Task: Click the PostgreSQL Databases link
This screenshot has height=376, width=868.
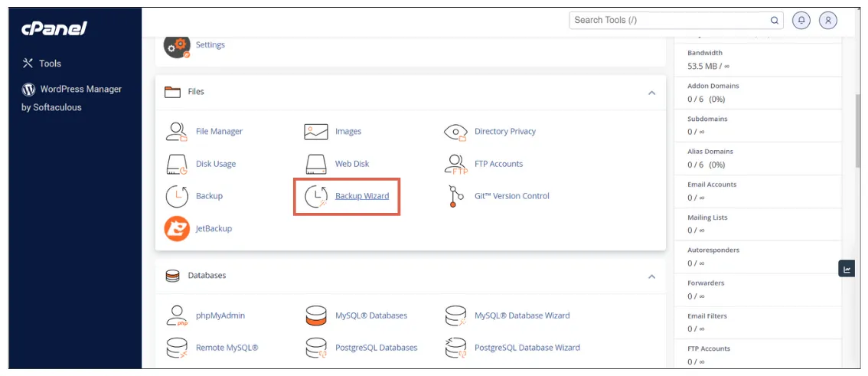Action: pos(377,348)
